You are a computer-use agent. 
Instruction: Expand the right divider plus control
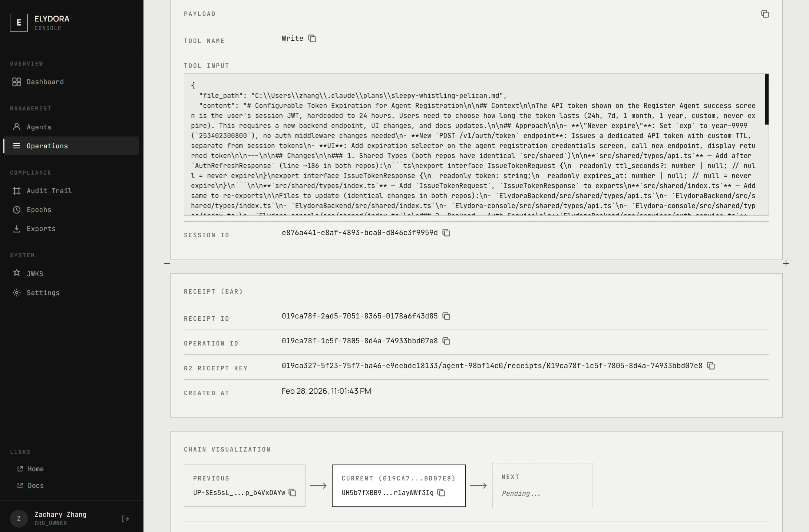tap(786, 263)
